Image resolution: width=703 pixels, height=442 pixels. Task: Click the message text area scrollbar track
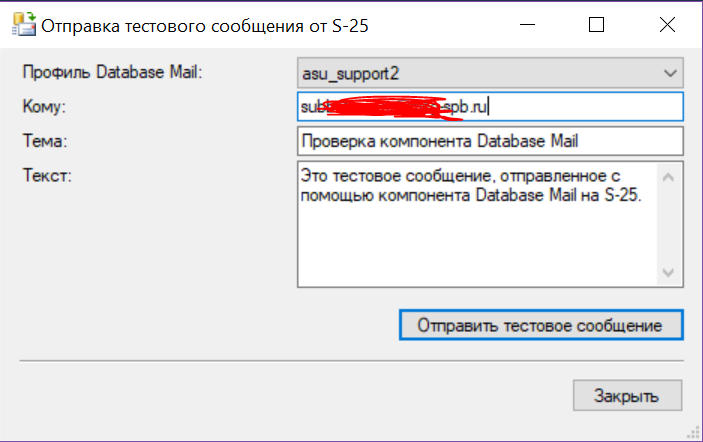669,224
